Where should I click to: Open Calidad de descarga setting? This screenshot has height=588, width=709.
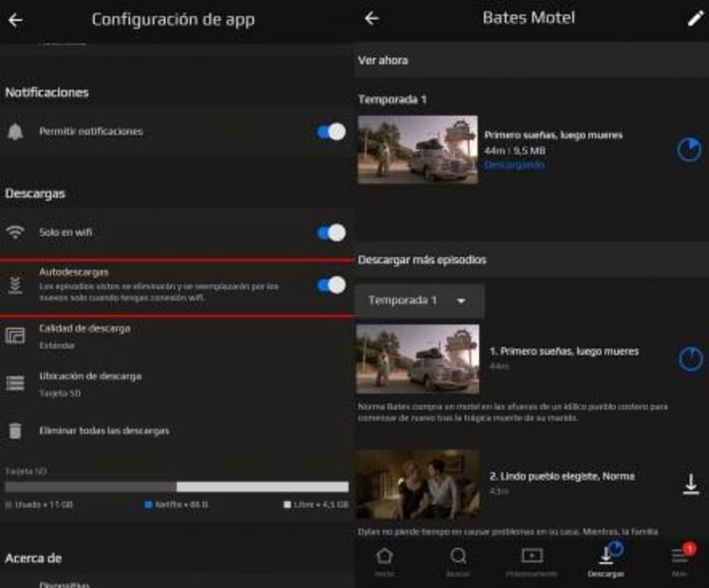(x=177, y=337)
